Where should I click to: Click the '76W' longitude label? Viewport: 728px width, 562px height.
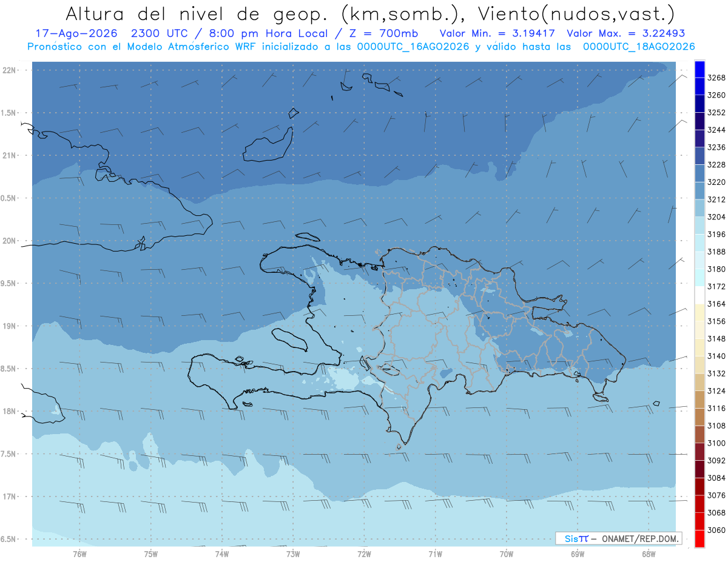tap(79, 554)
